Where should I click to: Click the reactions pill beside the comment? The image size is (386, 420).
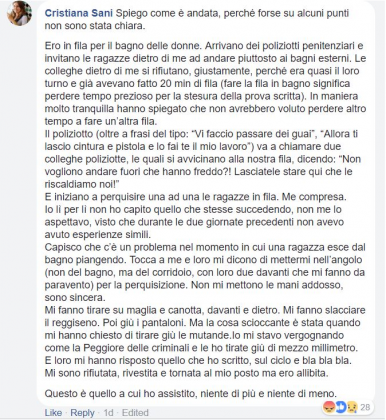[347, 407]
